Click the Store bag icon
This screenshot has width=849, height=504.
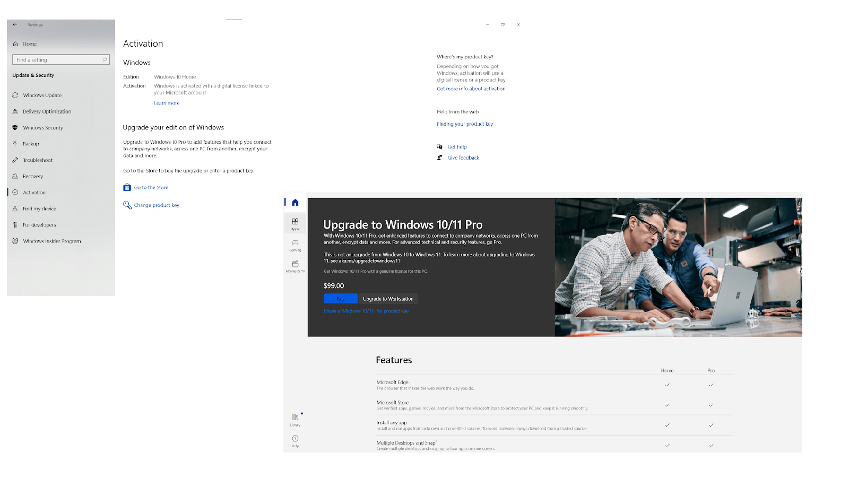(x=127, y=187)
